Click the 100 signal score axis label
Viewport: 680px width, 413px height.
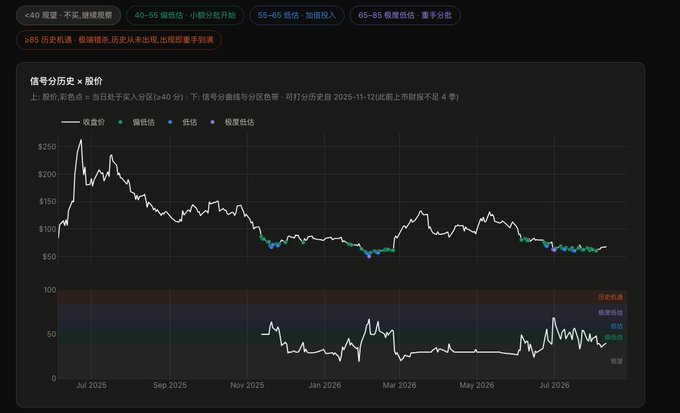[x=50, y=290]
